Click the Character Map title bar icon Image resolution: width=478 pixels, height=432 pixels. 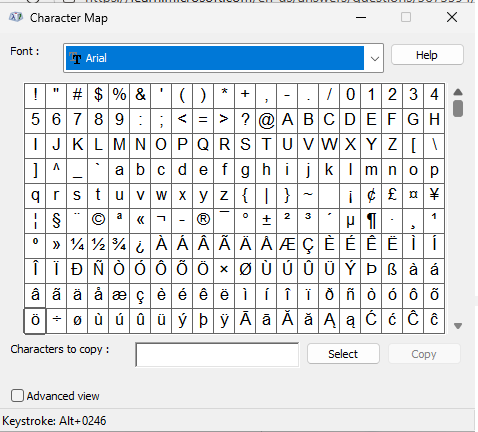[x=16, y=17]
